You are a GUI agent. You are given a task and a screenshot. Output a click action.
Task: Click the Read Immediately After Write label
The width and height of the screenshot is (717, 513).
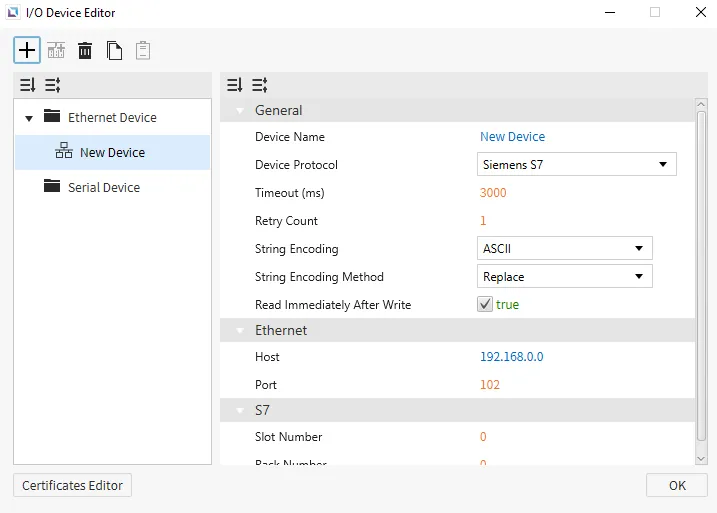(x=333, y=305)
